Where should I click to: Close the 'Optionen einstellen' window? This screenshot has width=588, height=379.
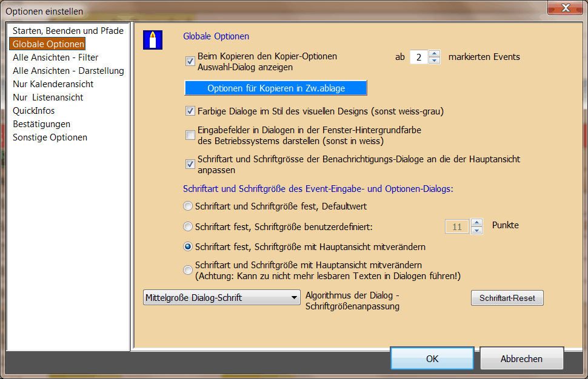566,8
